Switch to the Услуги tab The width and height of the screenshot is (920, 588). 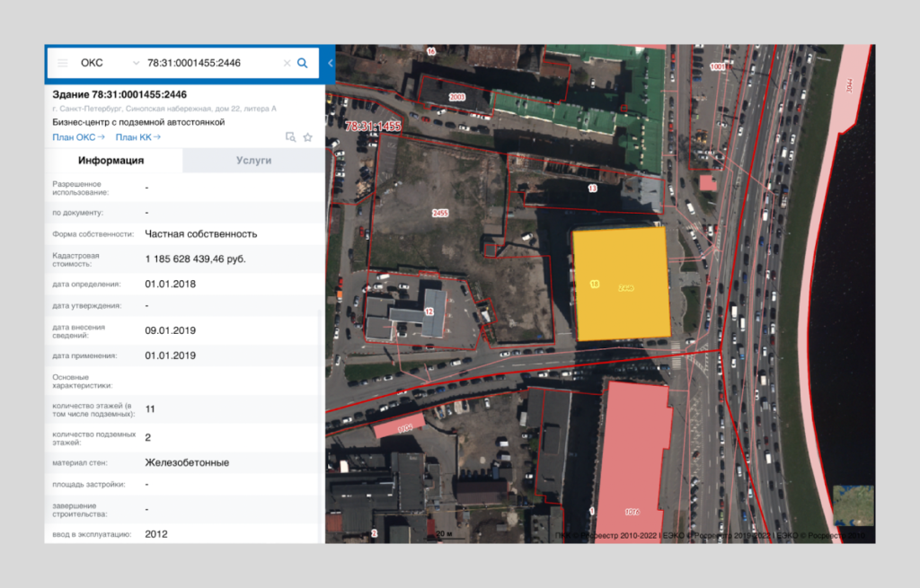coord(253,161)
